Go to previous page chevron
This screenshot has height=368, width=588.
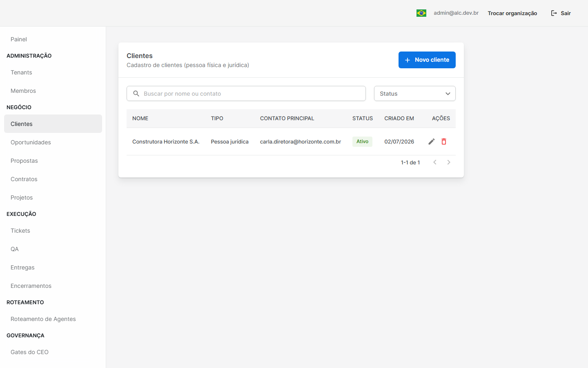point(435,162)
